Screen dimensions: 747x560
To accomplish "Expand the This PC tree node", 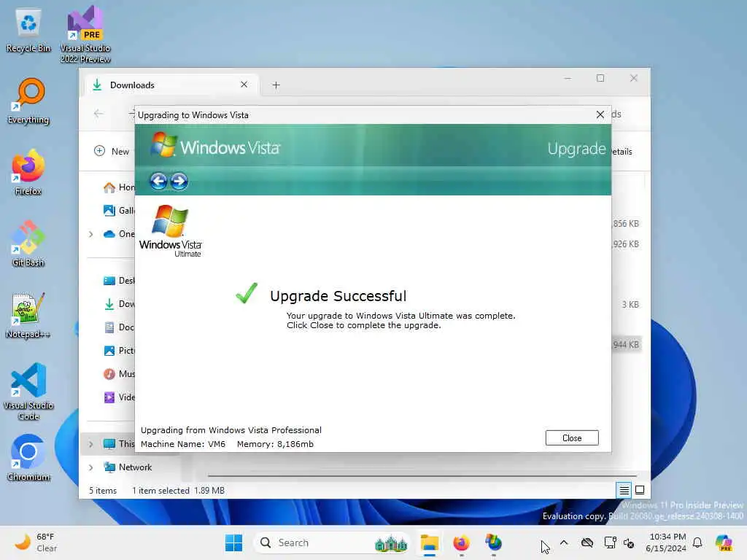I will pyautogui.click(x=91, y=444).
